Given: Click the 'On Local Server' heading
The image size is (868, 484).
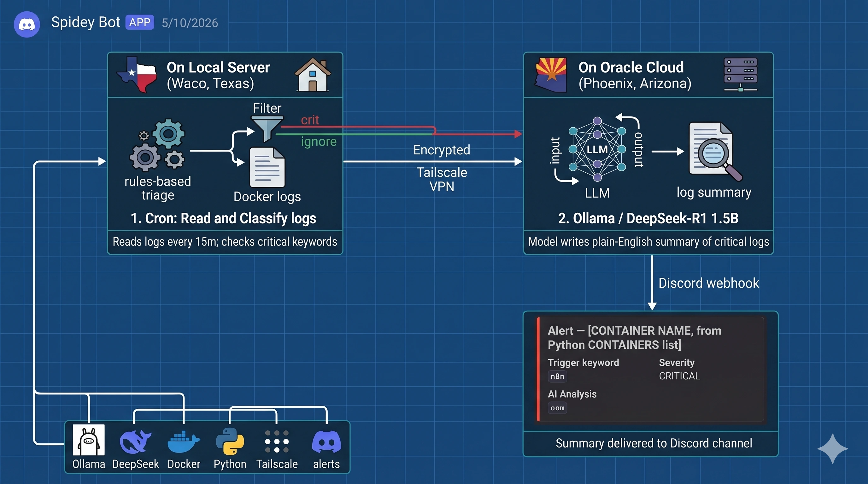Looking at the screenshot, I should 218,67.
